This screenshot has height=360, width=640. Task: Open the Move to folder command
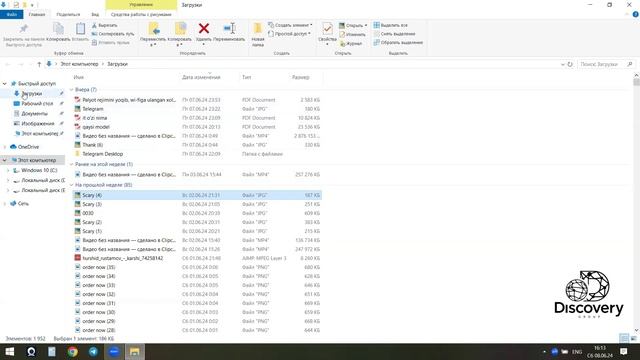click(x=153, y=34)
